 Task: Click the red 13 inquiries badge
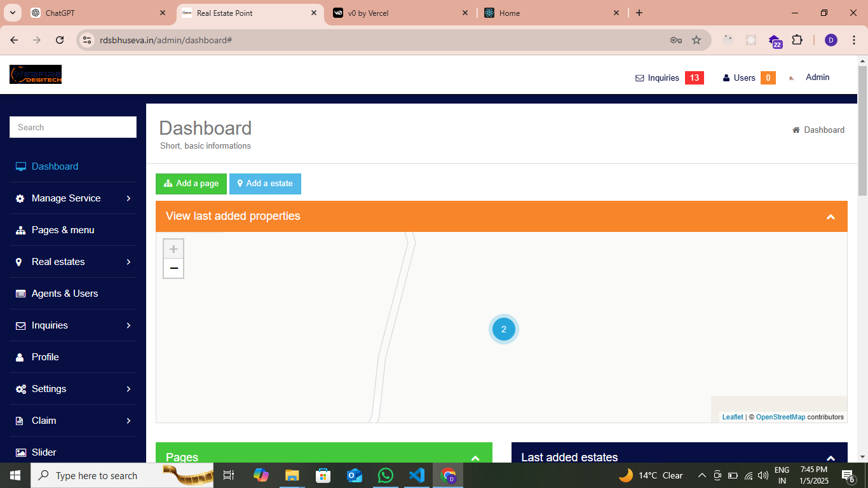point(694,78)
